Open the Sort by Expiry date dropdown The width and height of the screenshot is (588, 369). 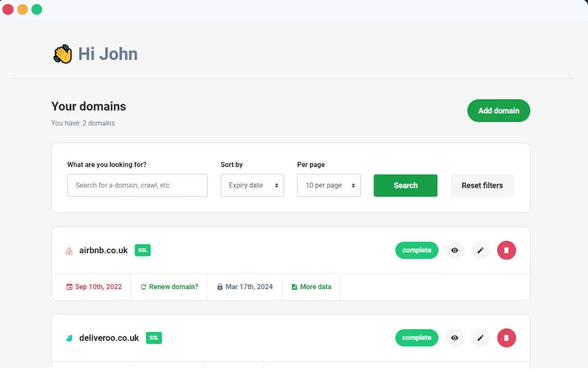pyautogui.click(x=252, y=185)
